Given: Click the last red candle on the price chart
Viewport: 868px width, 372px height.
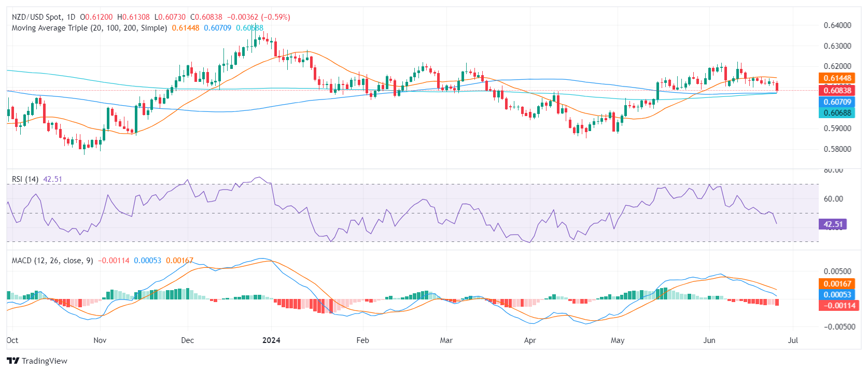Looking at the screenshot, I should [x=777, y=87].
